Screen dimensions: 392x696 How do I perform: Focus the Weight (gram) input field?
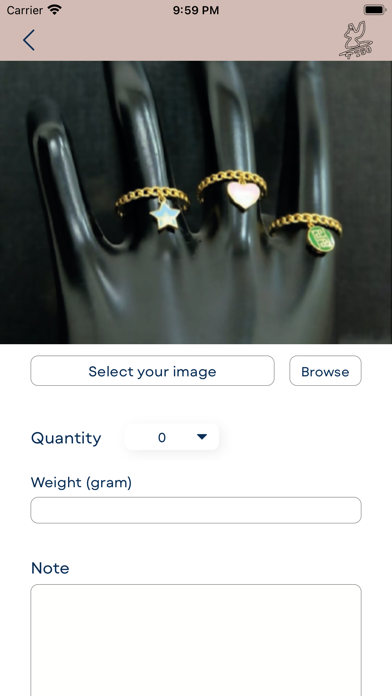click(x=196, y=510)
